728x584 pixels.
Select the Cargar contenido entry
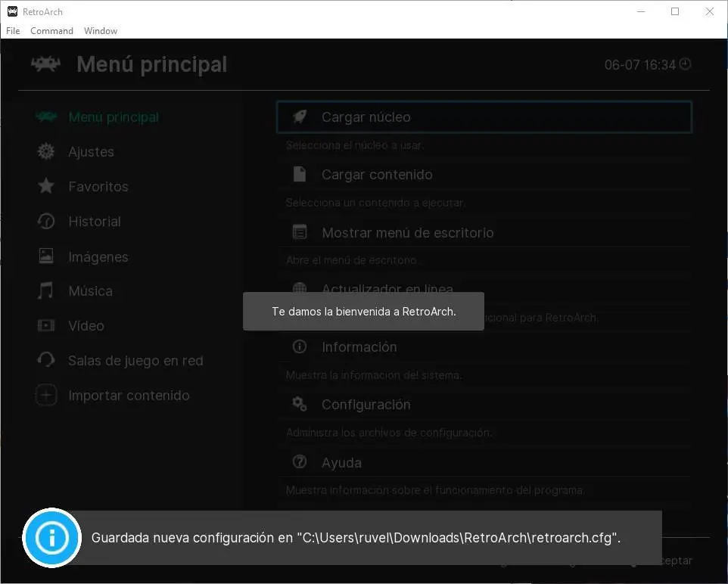tap(484, 175)
